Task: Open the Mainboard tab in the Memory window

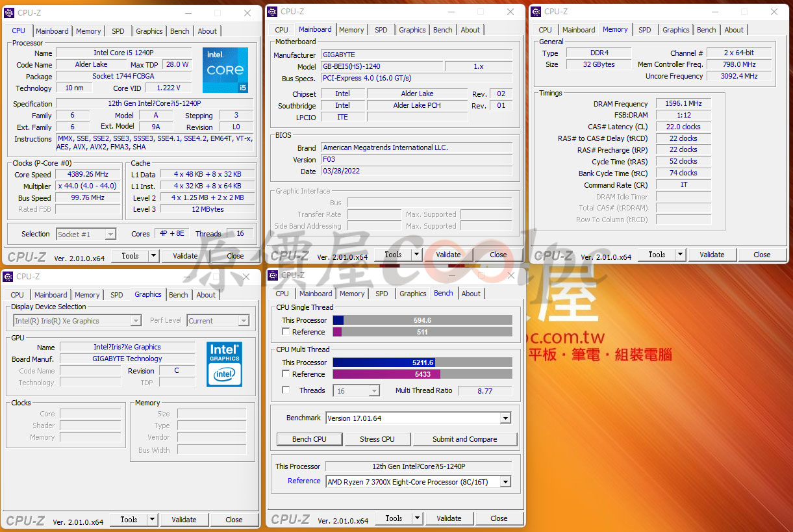Action: coord(579,30)
